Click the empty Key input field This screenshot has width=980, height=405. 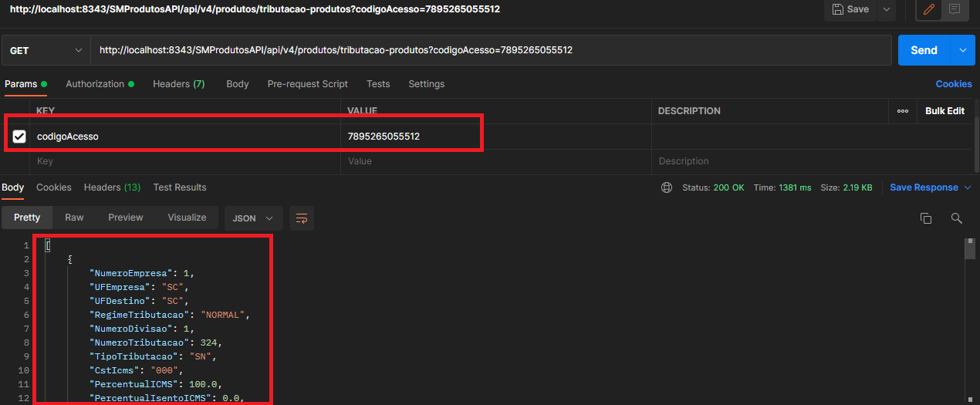[185, 161]
